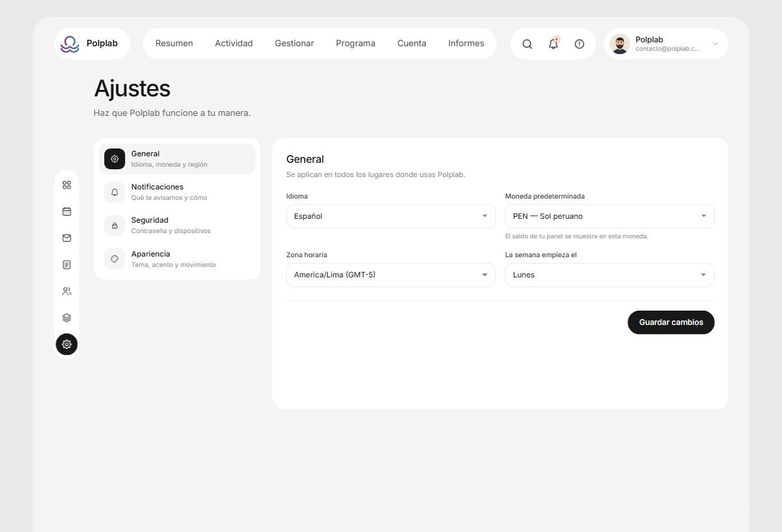Select the settings gear in sidebar

tap(66, 344)
